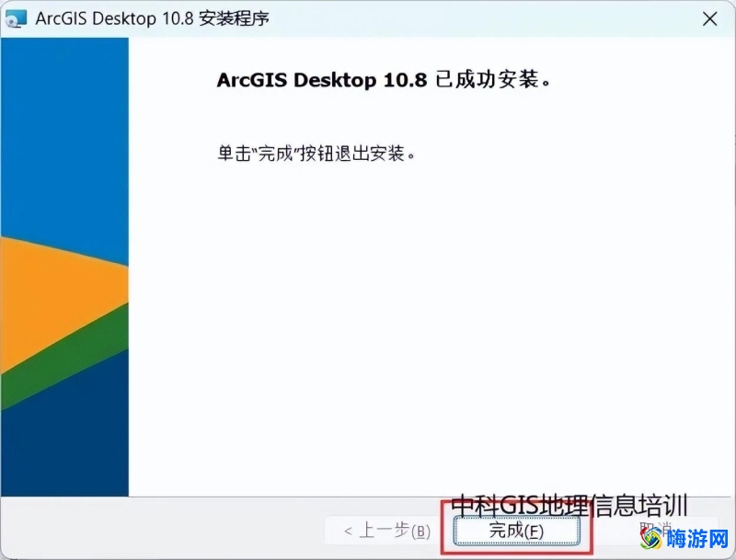This screenshot has height=560, width=736.
Task: Click the installer icon in the title bar
Action: pyautogui.click(x=16, y=19)
